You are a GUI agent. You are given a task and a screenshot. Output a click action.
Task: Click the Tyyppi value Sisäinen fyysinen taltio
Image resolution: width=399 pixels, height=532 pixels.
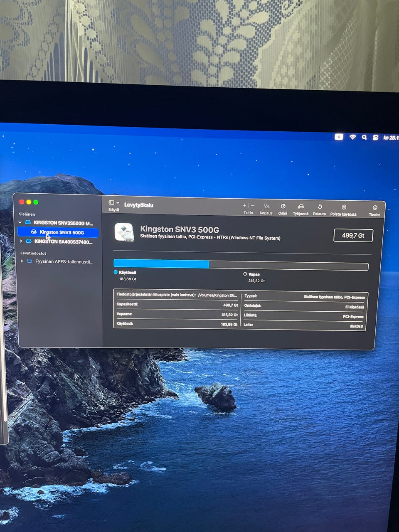(334, 297)
